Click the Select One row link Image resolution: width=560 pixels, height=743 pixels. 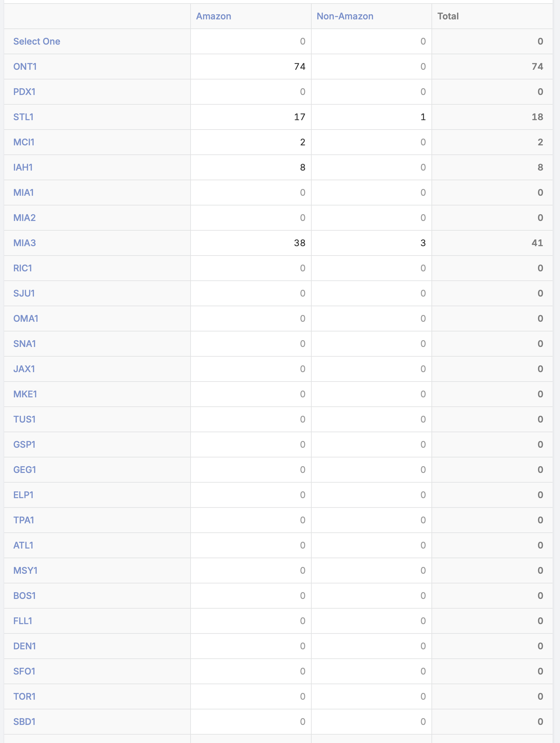36,41
